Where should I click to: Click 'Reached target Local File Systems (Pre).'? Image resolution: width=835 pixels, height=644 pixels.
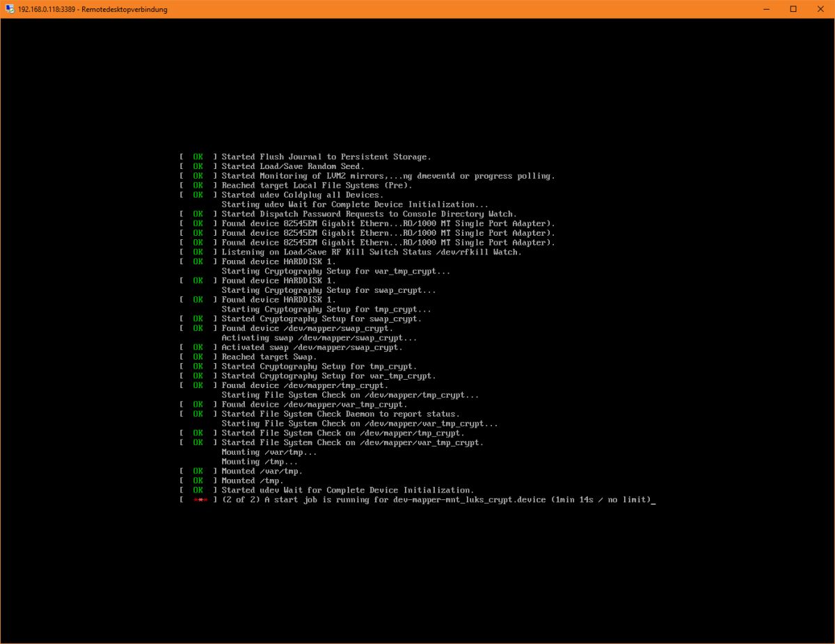click(317, 186)
